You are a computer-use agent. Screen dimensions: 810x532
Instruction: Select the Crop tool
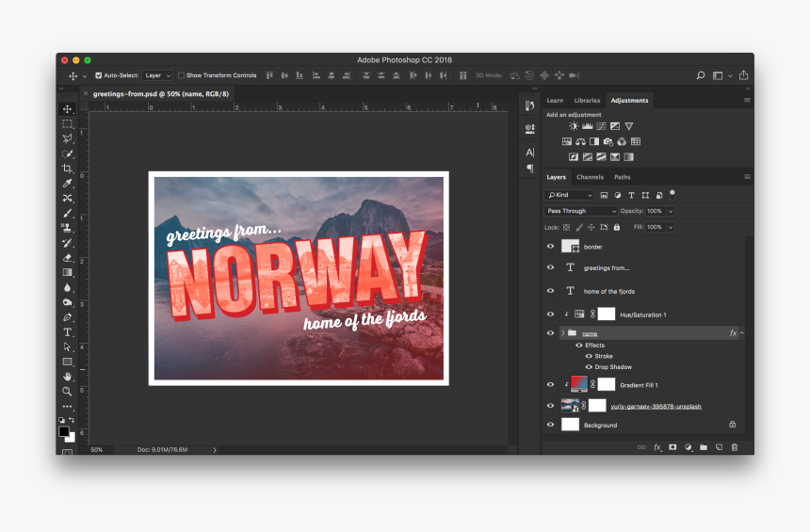(67, 169)
